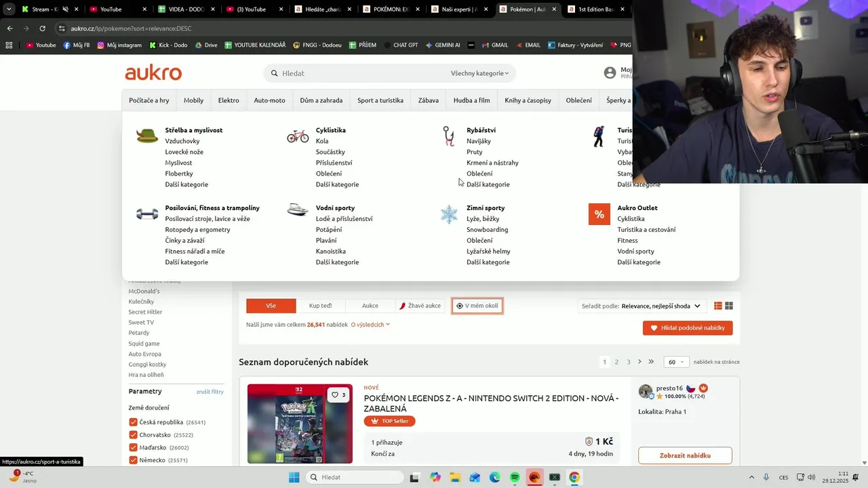Click the snowflake icon beside Zimní sporty
This screenshot has height=488, width=868.
coord(449,215)
